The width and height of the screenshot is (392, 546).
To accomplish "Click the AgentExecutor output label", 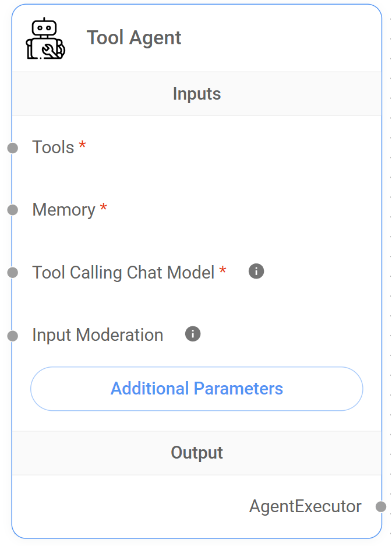I will (x=305, y=506).
